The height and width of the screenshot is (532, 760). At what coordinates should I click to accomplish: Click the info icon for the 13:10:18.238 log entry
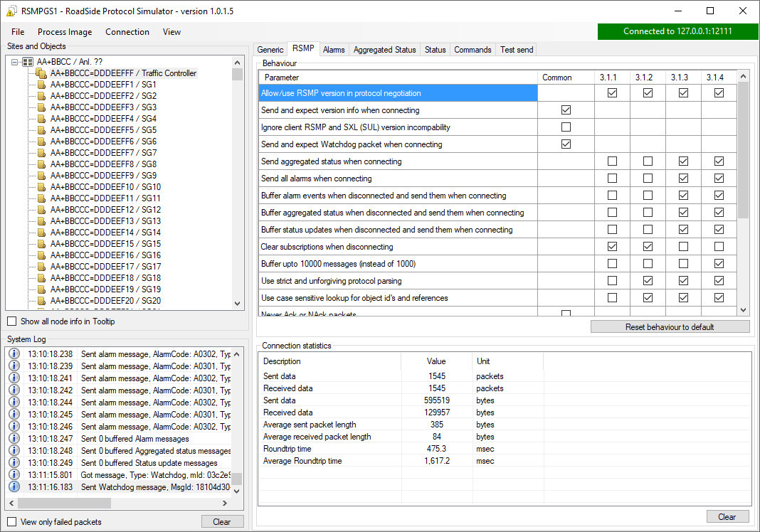(x=14, y=353)
